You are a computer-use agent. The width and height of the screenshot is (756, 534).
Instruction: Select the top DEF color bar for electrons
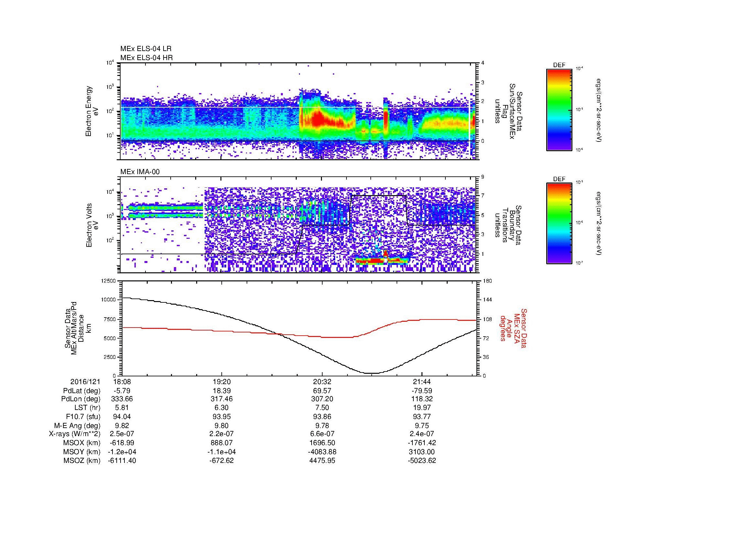(x=559, y=110)
